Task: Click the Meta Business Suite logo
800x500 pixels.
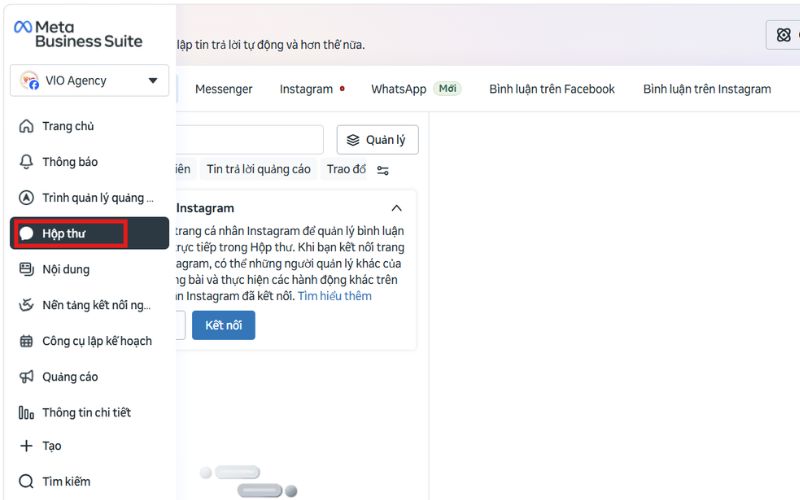Action: (x=78, y=34)
